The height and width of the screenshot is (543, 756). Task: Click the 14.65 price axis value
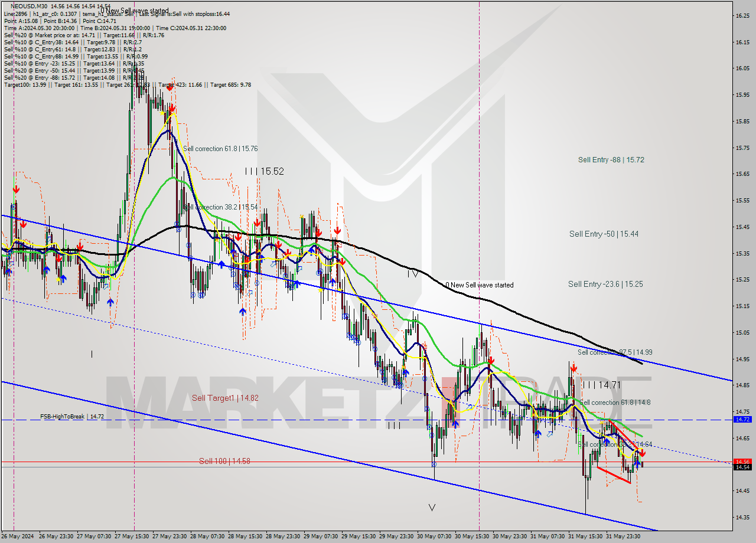point(743,438)
